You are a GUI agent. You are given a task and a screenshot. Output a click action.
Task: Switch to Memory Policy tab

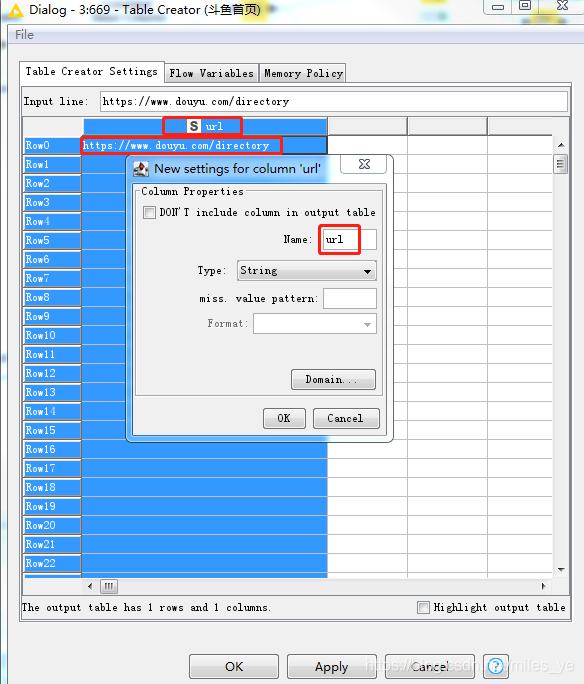pyautogui.click(x=303, y=73)
